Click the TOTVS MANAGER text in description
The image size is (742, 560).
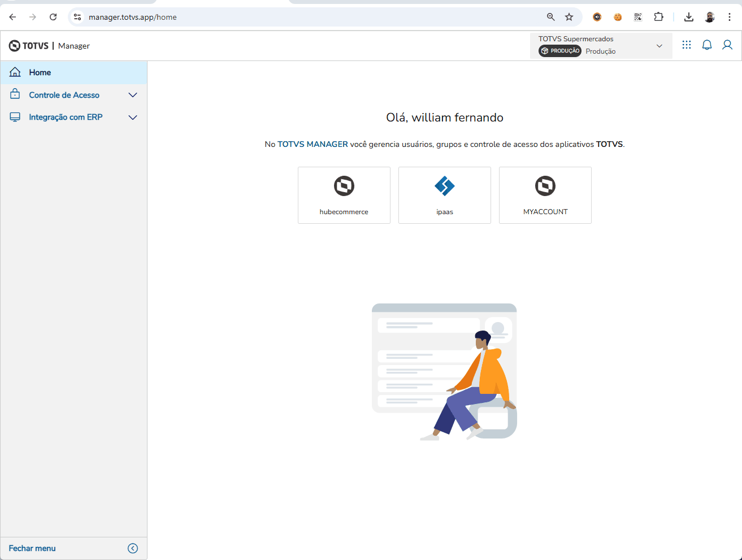coord(313,144)
